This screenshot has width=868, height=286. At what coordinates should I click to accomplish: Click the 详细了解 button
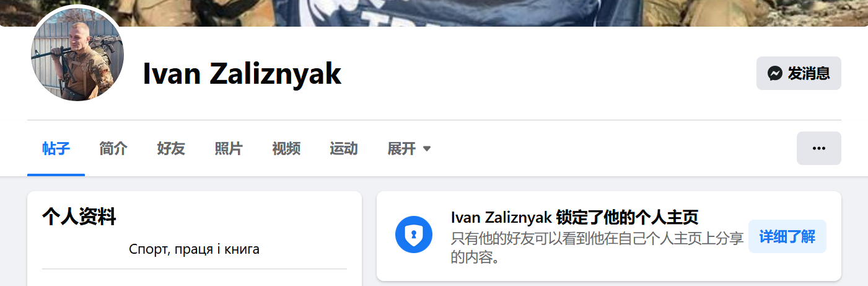pyautogui.click(x=787, y=236)
